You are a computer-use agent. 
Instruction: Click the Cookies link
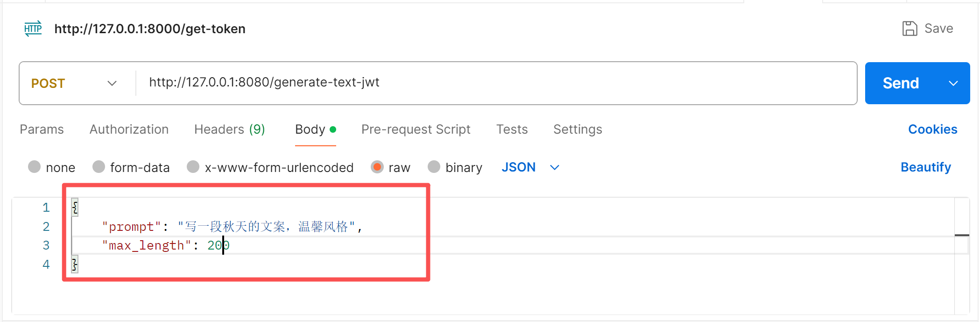[x=932, y=129]
